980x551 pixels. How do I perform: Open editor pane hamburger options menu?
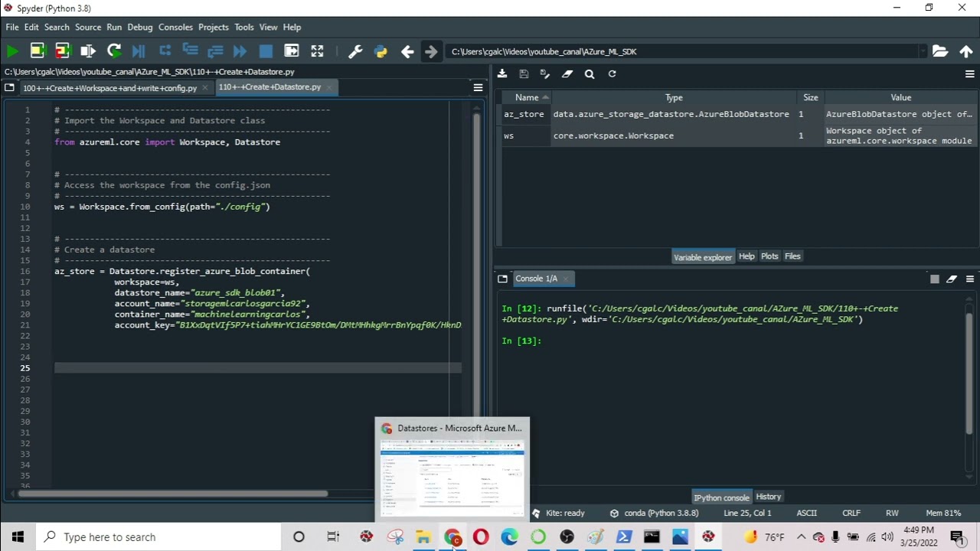click(x=478, y=87)
